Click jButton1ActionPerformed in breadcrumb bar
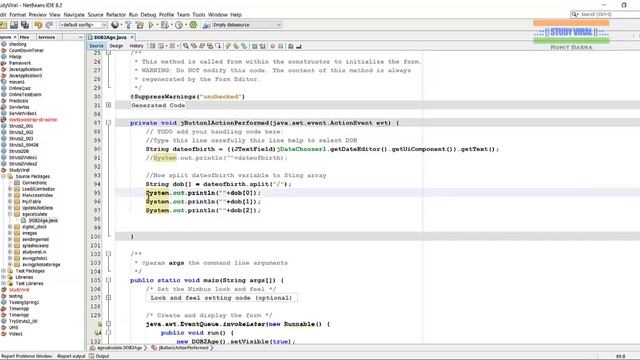The width and height of the screenshot is (640, 360). click(183, 348)
